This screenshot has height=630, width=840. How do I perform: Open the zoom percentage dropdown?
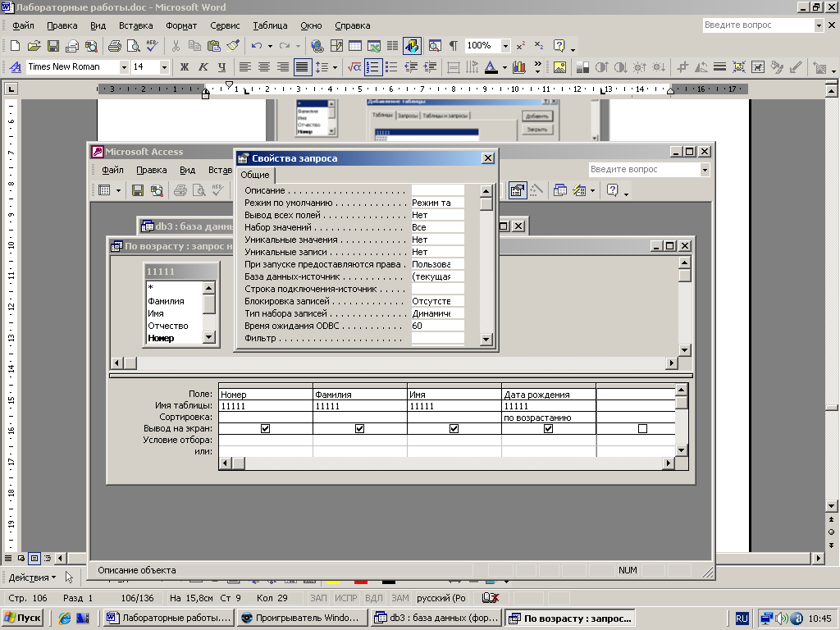(x=504, y=46)
